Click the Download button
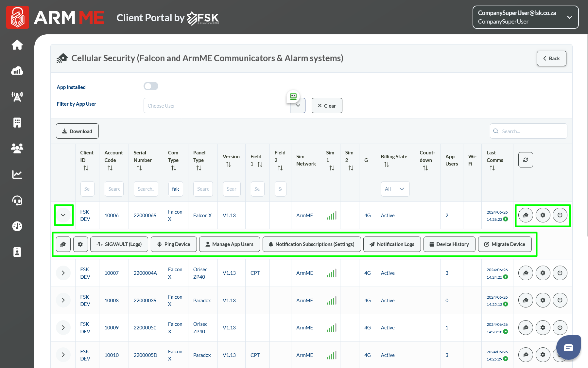The width and height of the screenshot is (588, 368). click(77, 131)
